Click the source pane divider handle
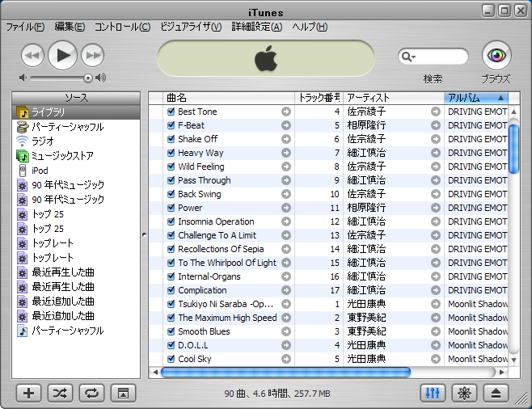The height and width of the screenshot is (409, 532). coord(144,234)
